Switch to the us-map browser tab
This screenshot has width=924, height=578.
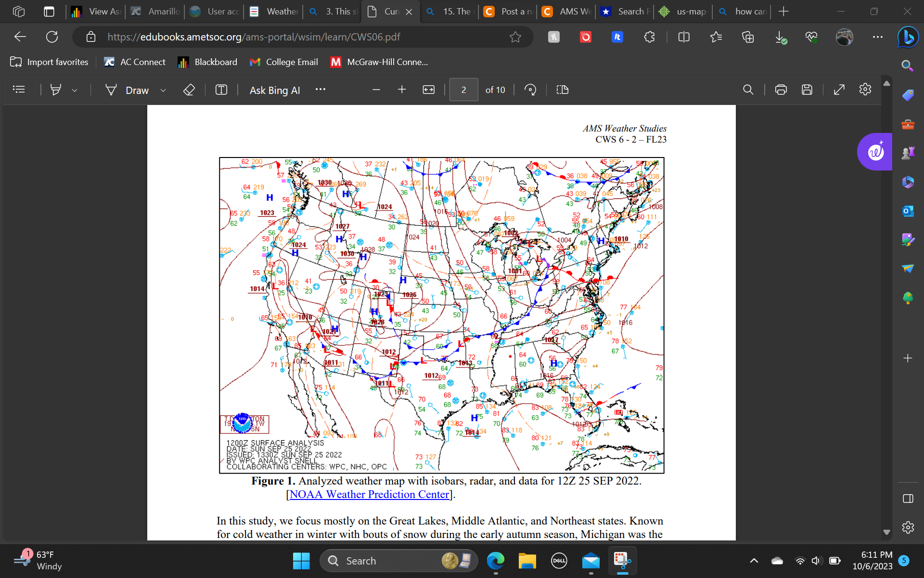682,12
